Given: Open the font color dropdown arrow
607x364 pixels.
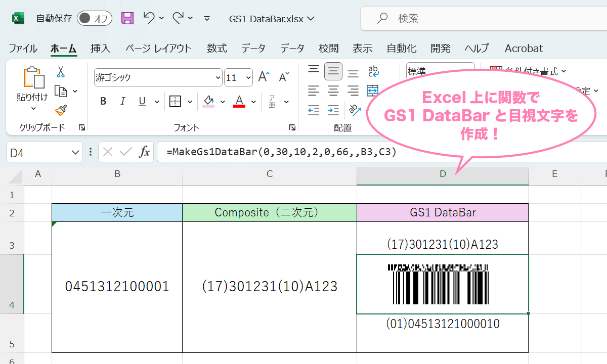Looking at the screenshot, I should coord(253,101).
